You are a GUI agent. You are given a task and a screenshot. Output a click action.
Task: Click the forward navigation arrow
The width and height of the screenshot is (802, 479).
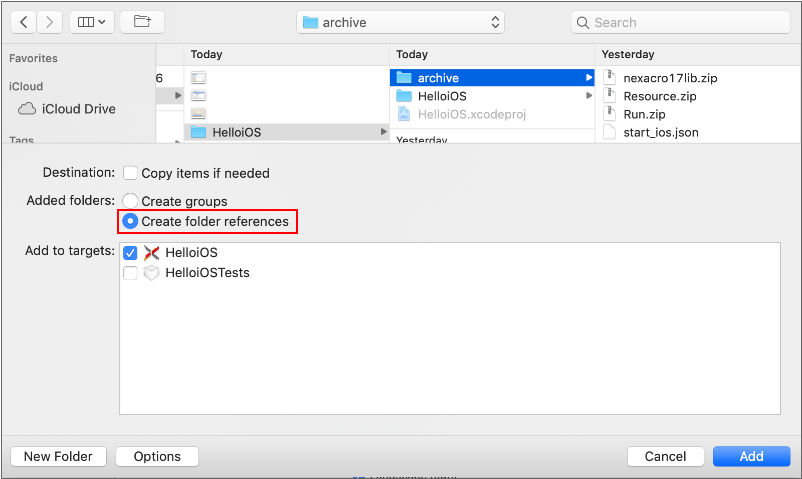(50, 21)
